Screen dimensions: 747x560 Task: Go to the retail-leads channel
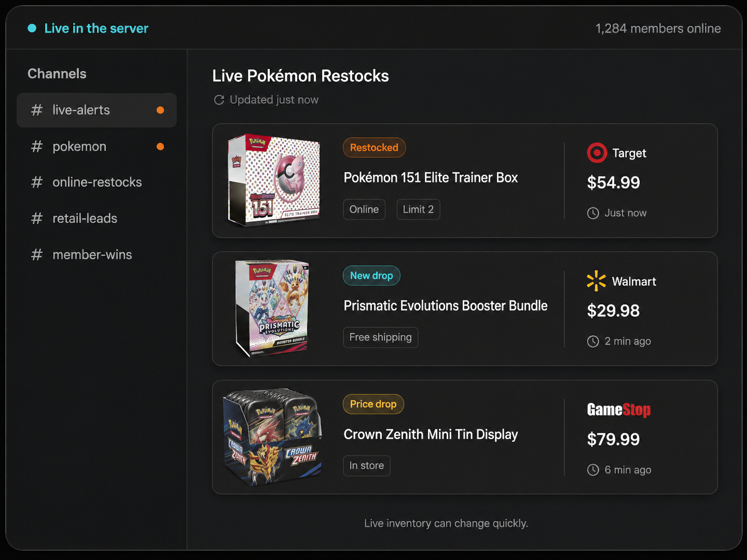point(96,218)
